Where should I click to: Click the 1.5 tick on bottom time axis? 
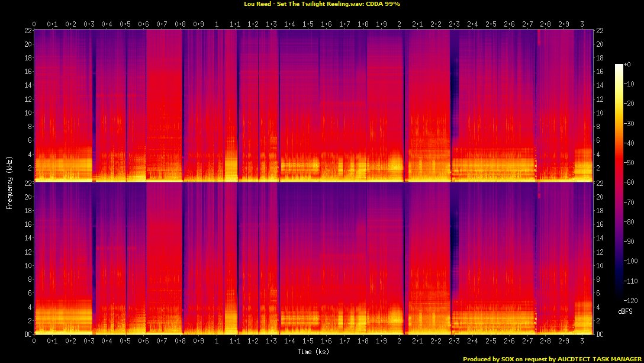pos(308,341)
